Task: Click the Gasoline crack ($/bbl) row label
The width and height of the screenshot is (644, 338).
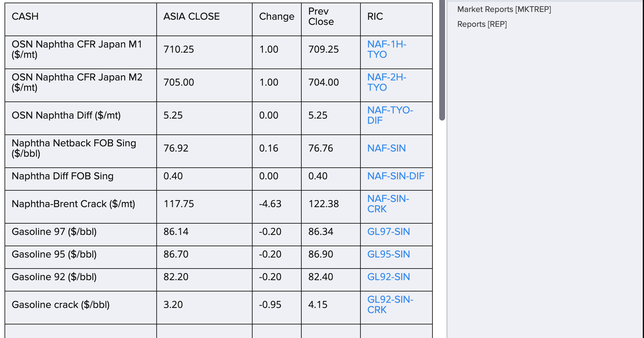Action: pos(61,304)
